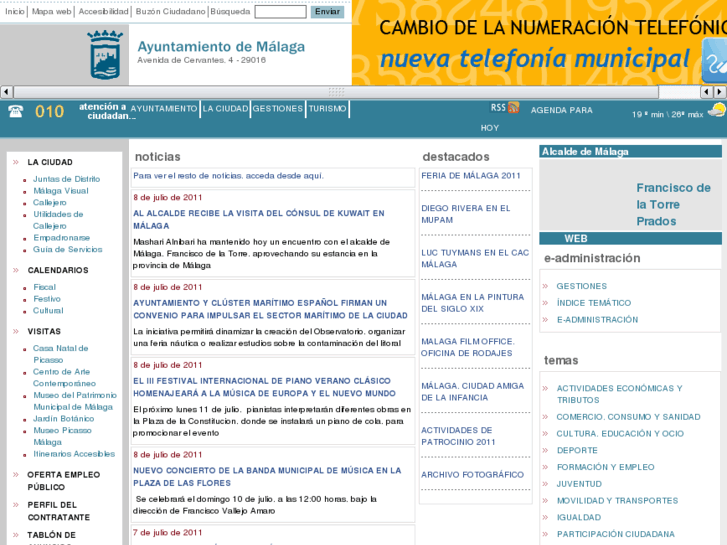Expand OFERTA EMPLEO PÚBLICO in the sidebar

pyautogui.click(x=64, y=481)
